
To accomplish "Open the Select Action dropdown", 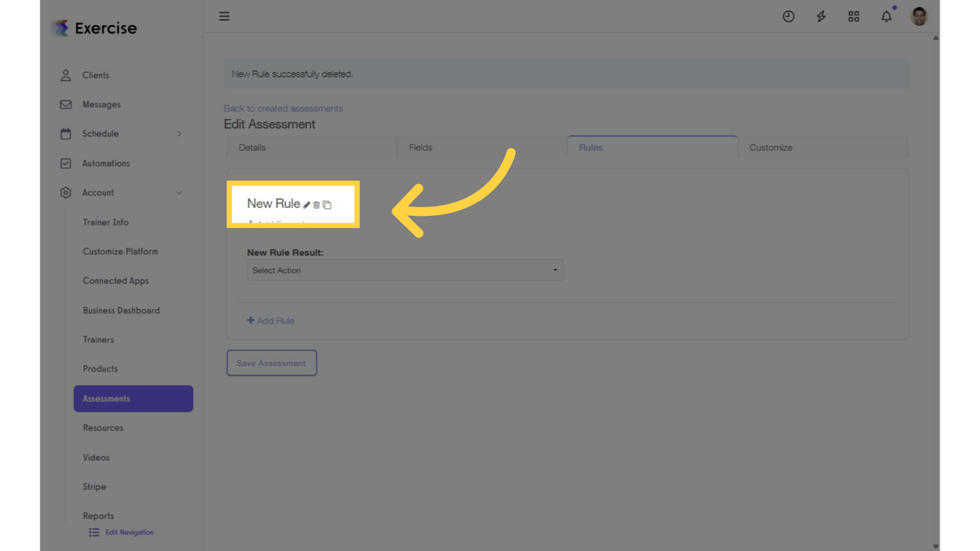I will click(x=405, y=270).
